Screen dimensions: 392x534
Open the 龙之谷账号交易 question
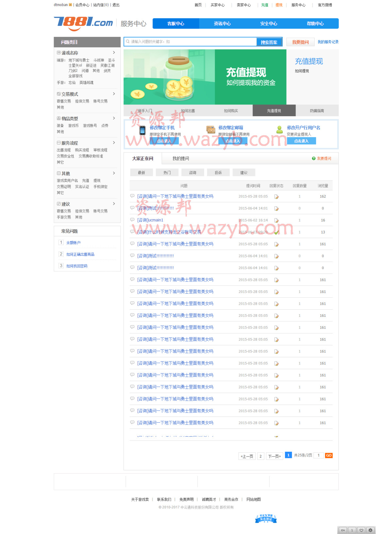(x=169, y=232)
